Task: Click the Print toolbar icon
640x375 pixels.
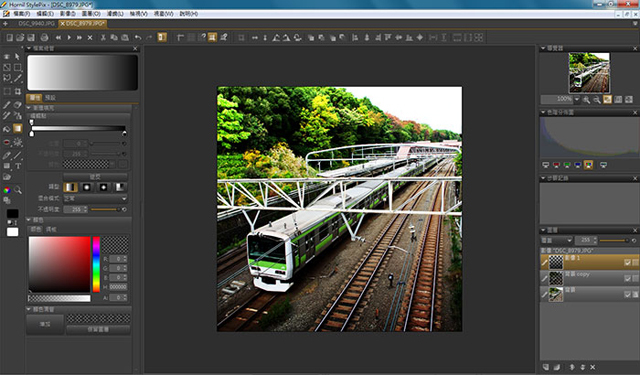Action: pos(44,38)
